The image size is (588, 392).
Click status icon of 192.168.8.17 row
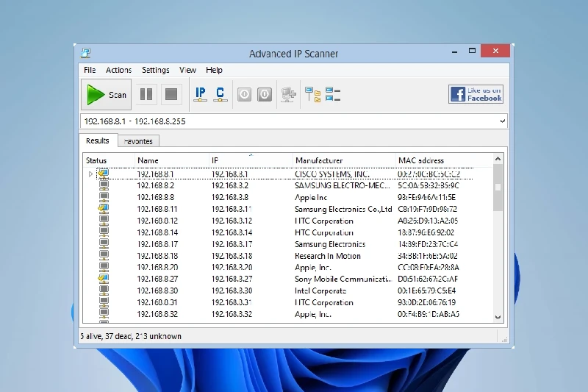(104, 244)
